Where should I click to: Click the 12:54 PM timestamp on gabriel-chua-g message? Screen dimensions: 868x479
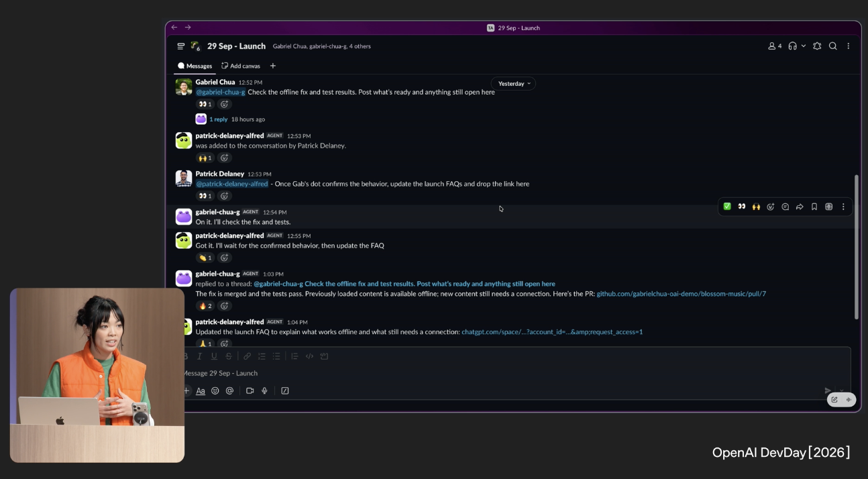click(275, 212)
